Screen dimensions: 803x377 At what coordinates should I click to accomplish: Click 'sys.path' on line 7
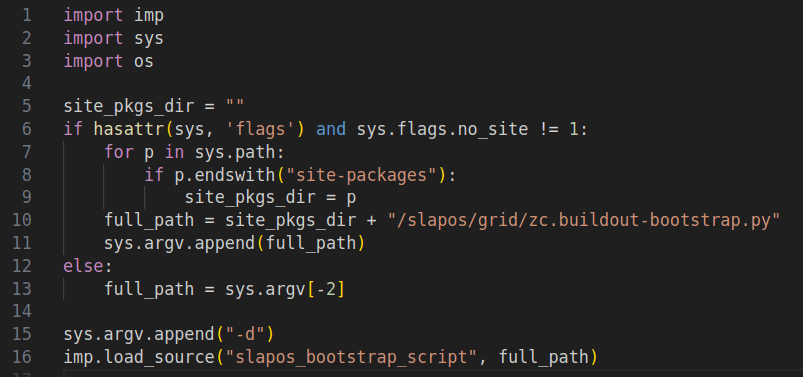pyautogui.click(x=235, y=152)
